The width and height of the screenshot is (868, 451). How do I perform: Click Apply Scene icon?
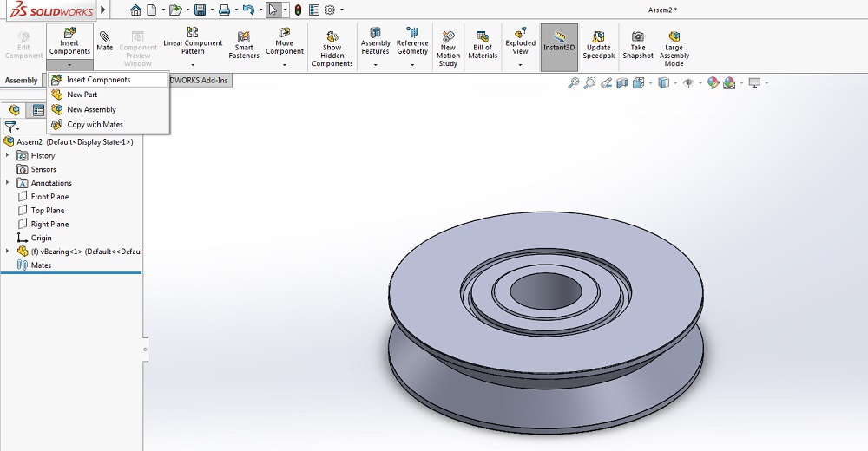click(x=729, y=83)
